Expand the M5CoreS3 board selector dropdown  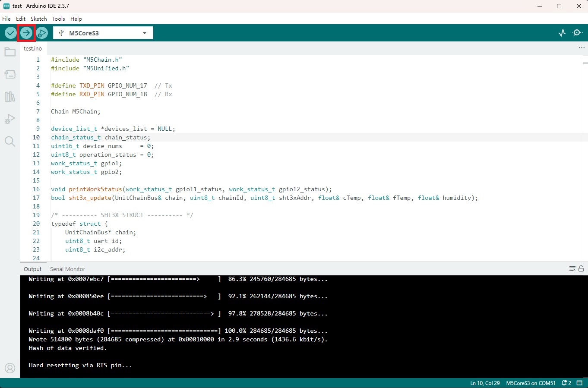tap(145, 33)
